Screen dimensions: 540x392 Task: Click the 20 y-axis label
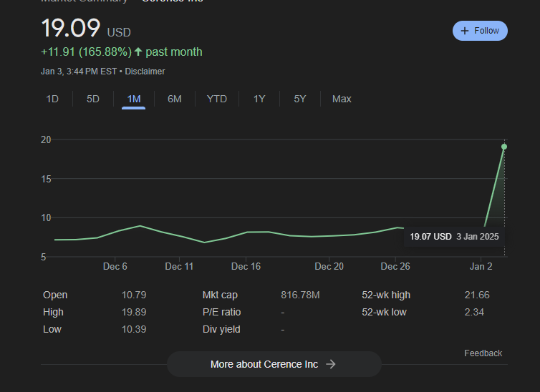(46, 140)
